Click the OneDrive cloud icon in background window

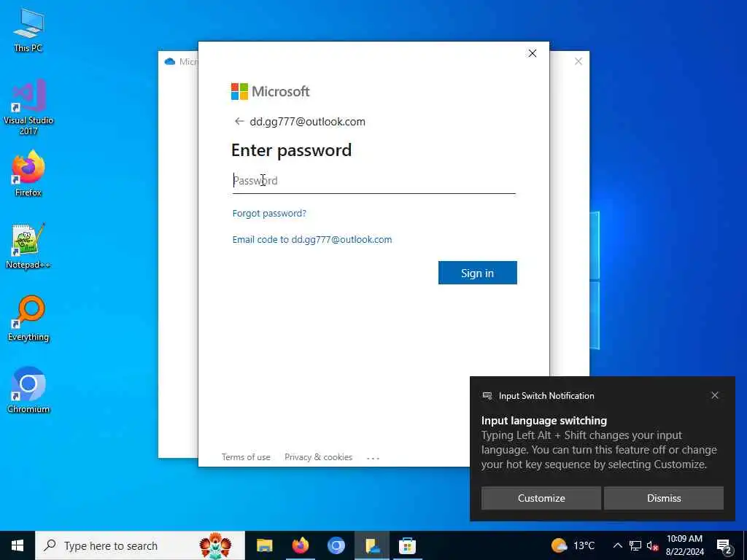[x=169, y=61]
